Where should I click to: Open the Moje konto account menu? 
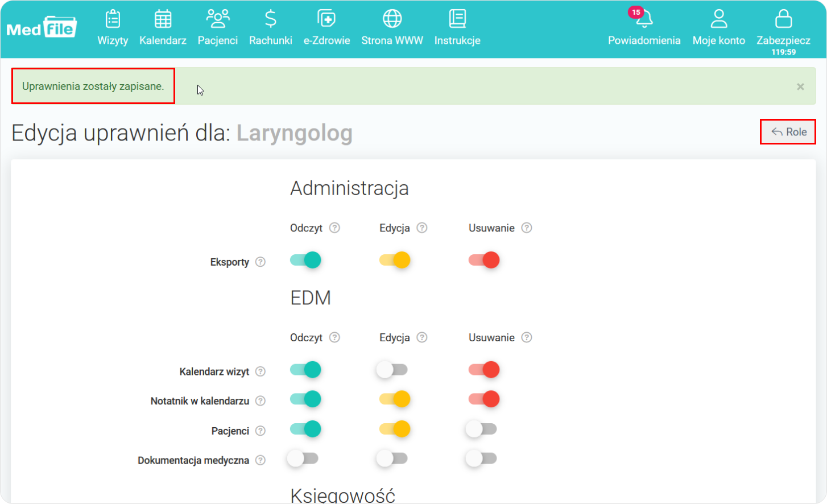click(718, 27)
